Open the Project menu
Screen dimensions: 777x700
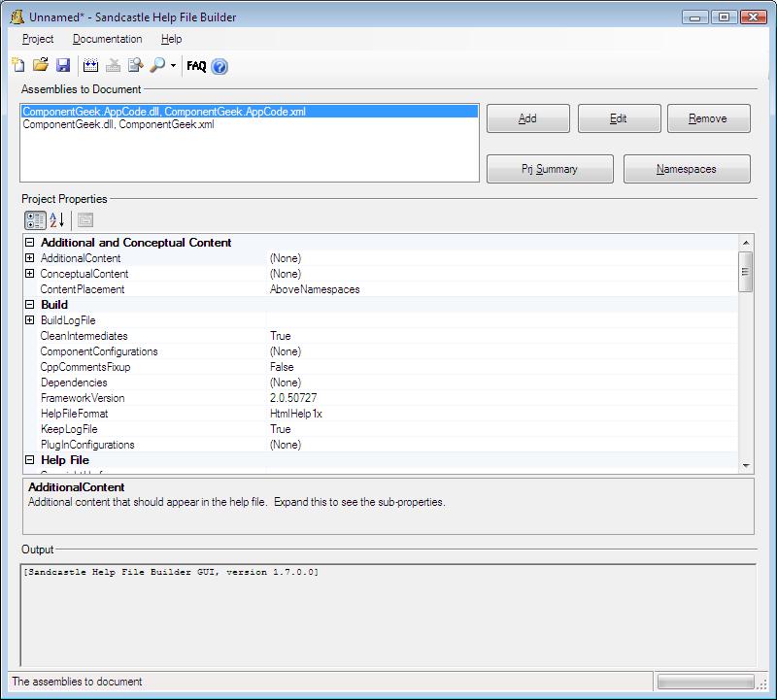pos(38,39)
